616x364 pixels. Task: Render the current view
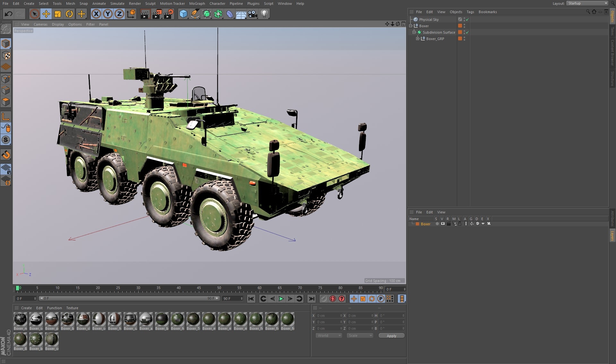(x=145, y=14)
